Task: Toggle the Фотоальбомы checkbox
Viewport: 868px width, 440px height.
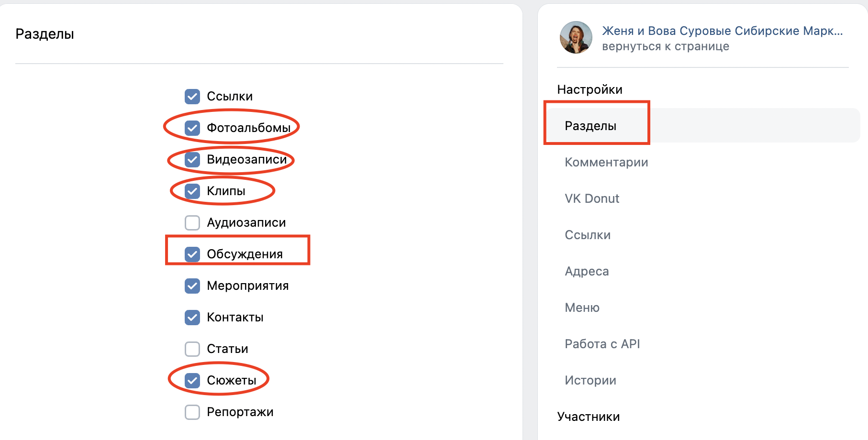Action: (x=192, y=128)
